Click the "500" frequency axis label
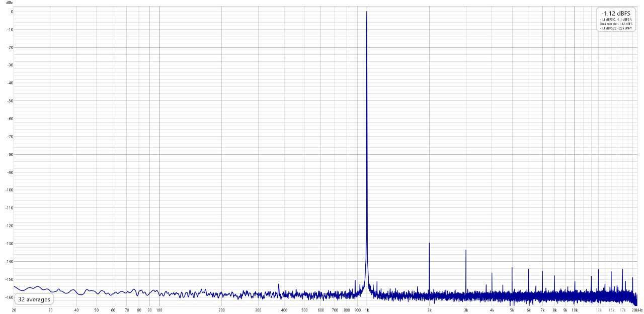 coord(305,310)
